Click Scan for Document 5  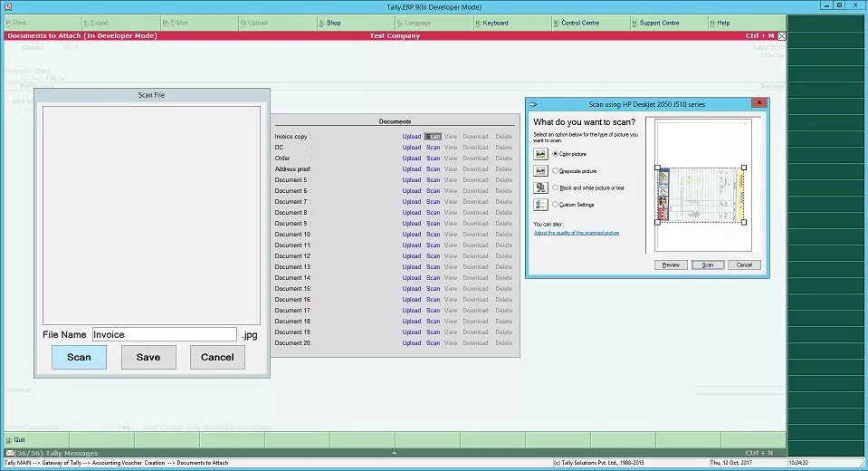click(x=433, y=180)
